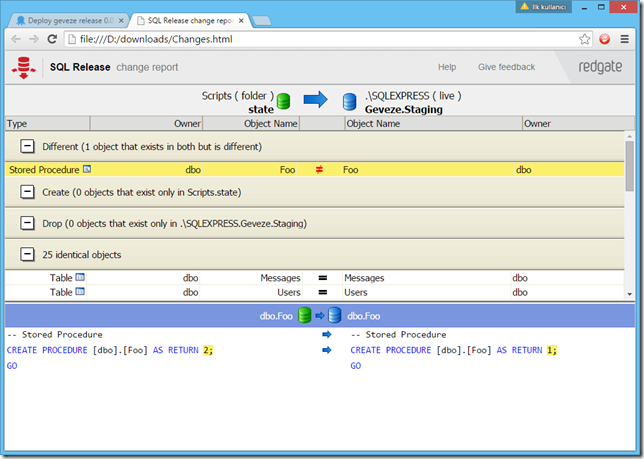Collapse the Drop objects section
This screenshot has height=459, width=644.
point(27,223)
